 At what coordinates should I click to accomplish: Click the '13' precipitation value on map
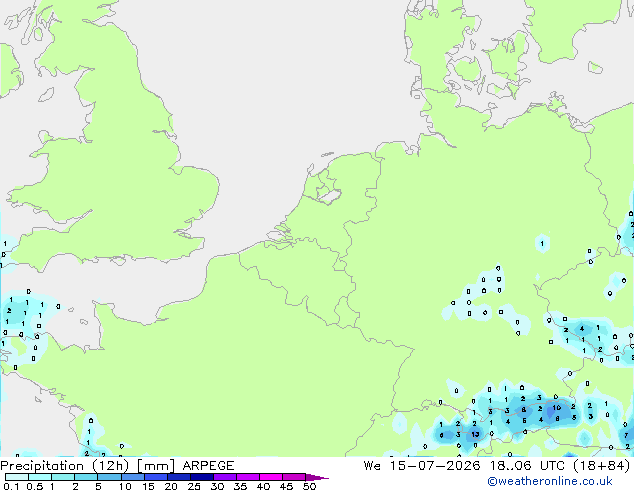tap(475, 435)
